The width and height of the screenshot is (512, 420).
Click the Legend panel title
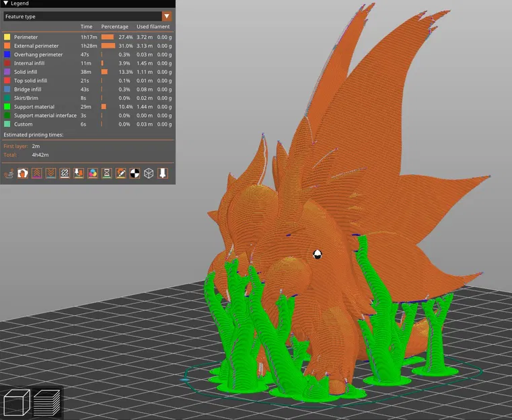point(20,3)
